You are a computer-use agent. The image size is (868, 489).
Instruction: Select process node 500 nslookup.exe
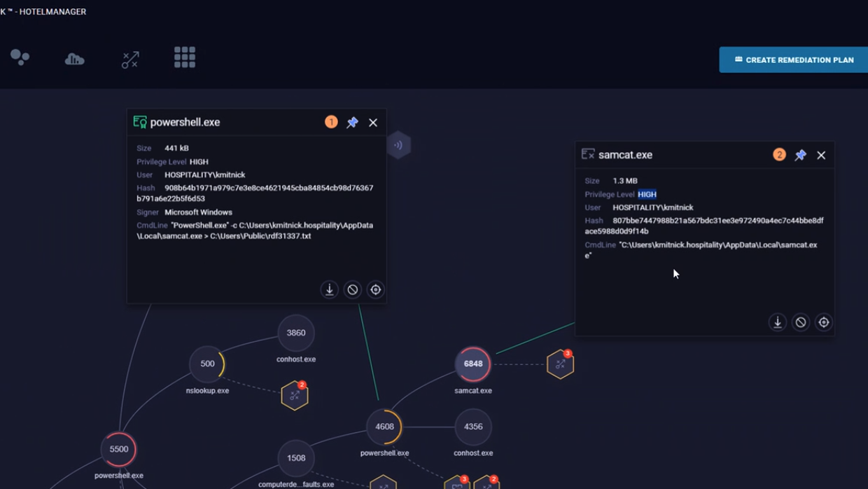coord(207,364)
